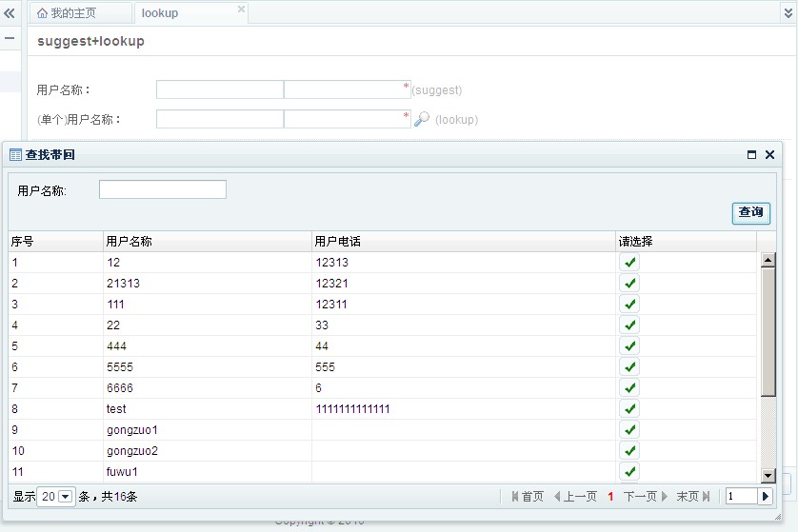Click the 查找带回 dialog title
The height and width of the screenshot is (532, 798).
click(x=50, y=154)
